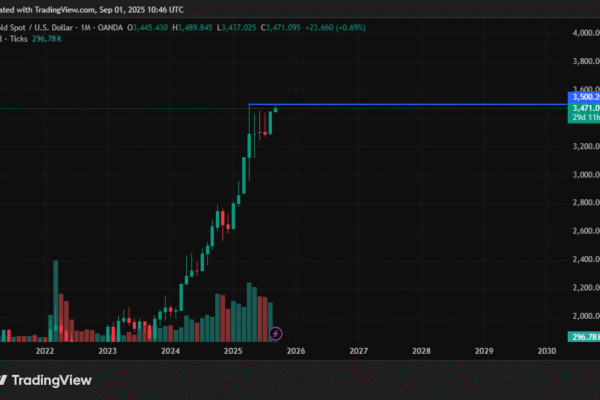The width and height of the screenshot is (600, 400).
Task: Click the 2030 label on time axis
Action: [x=547, y=352]
